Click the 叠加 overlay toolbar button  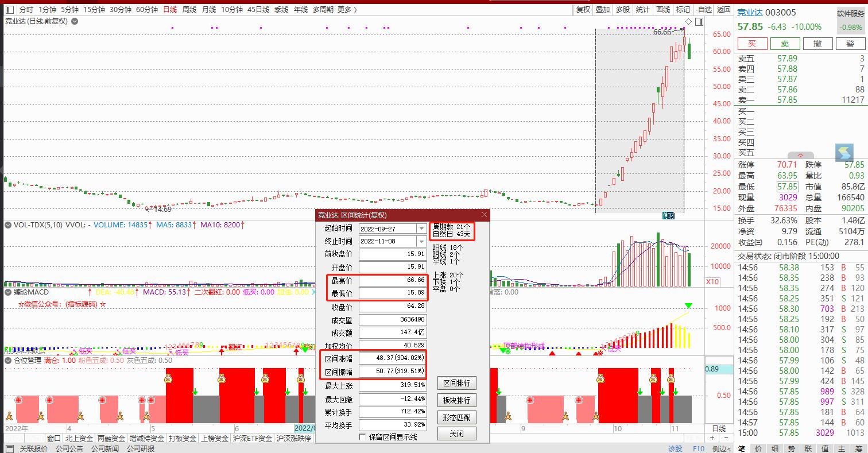(603, 10)
